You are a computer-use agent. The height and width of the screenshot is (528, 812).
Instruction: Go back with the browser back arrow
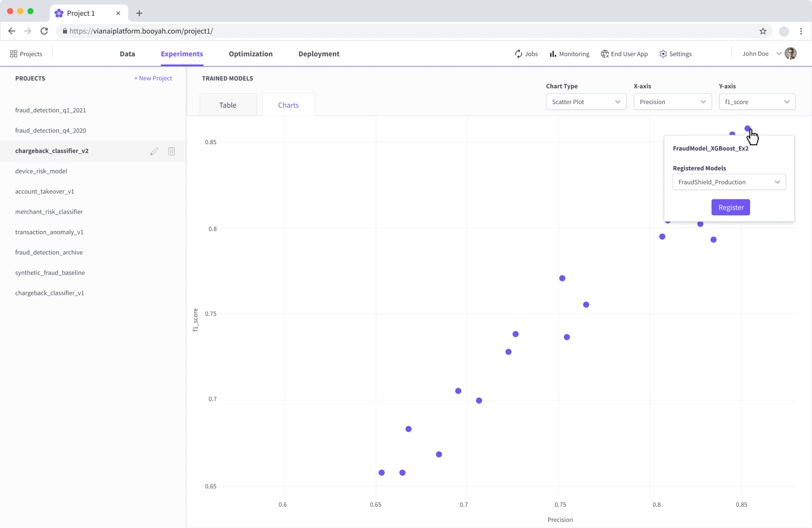(12, 31)
